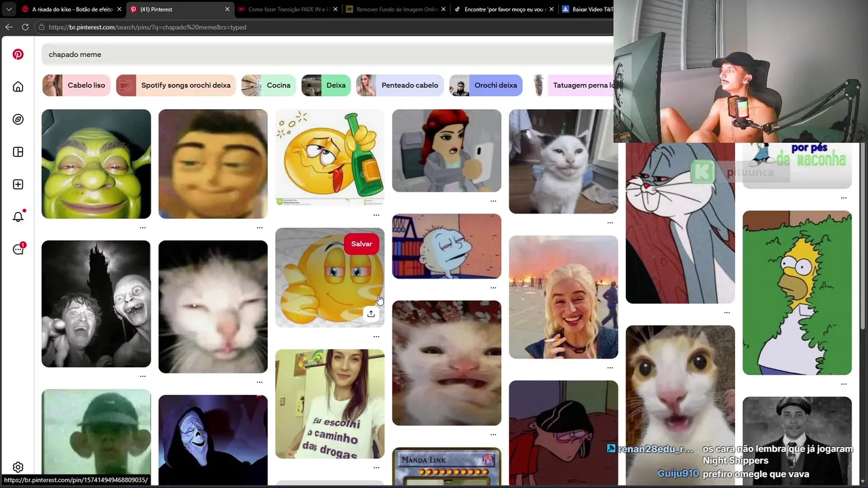Open notifications bell icon
The image size is (868, 488).
tap(18, 217)
